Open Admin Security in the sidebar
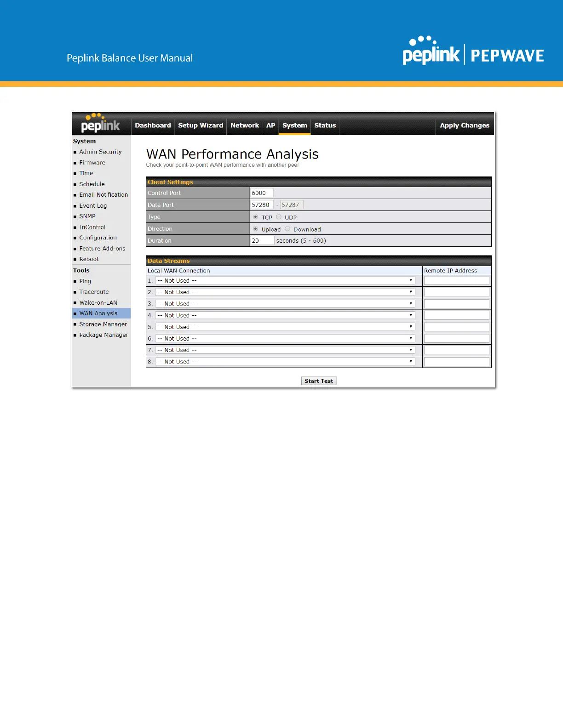The width and height of the screenshot is (563, 728). pos(100,152)
